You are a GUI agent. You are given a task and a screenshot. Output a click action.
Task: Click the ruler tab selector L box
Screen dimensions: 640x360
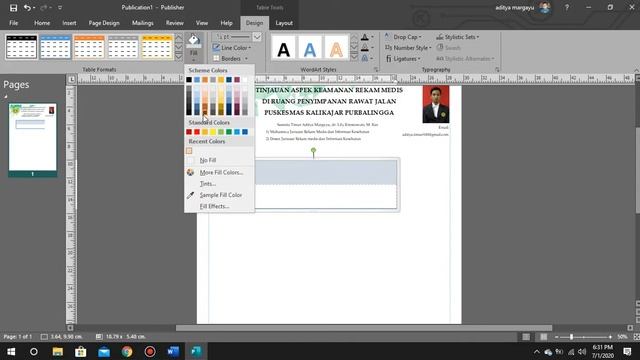pyautogui.click(x=71, y=79)
